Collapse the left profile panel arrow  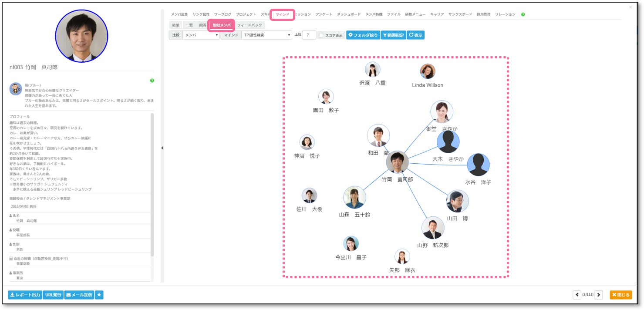162,148
